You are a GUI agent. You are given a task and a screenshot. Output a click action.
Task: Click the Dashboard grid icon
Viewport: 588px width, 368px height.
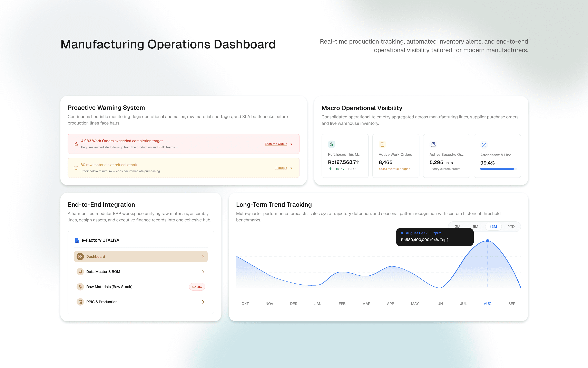[80, 257]
